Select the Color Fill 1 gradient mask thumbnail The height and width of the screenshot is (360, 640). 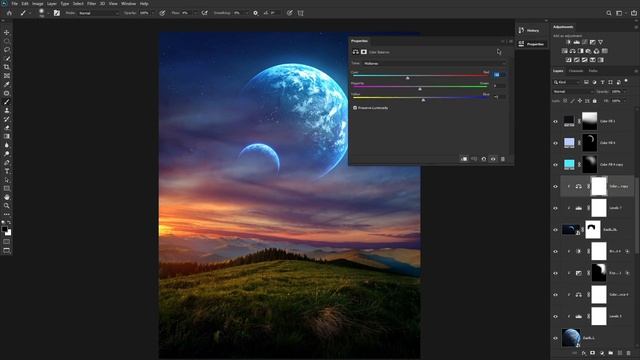589,121
